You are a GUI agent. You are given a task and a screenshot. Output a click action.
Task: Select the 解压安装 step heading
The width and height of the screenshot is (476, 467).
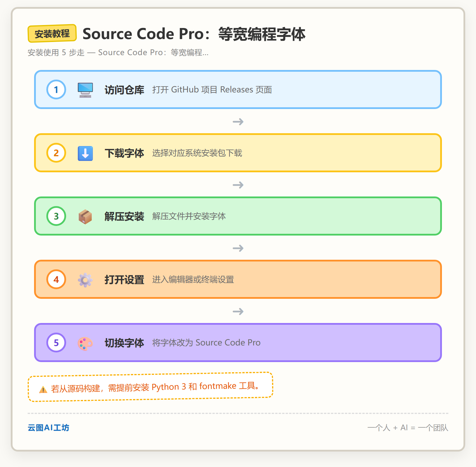(x=124, y=216)
